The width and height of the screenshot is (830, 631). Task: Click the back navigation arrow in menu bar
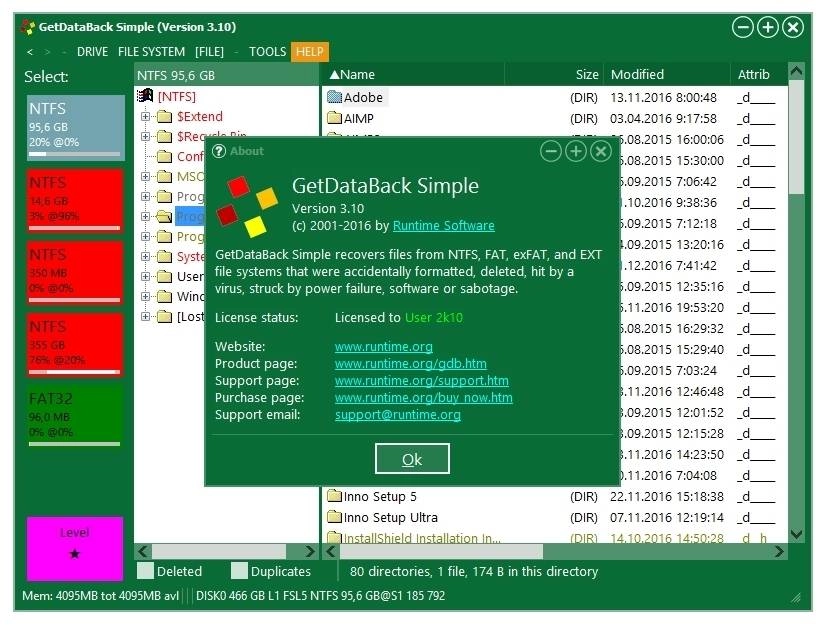30,52
